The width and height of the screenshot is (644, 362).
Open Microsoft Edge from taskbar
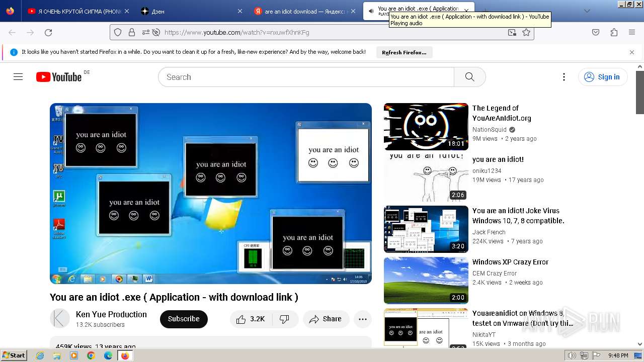(x=108, y=355)
